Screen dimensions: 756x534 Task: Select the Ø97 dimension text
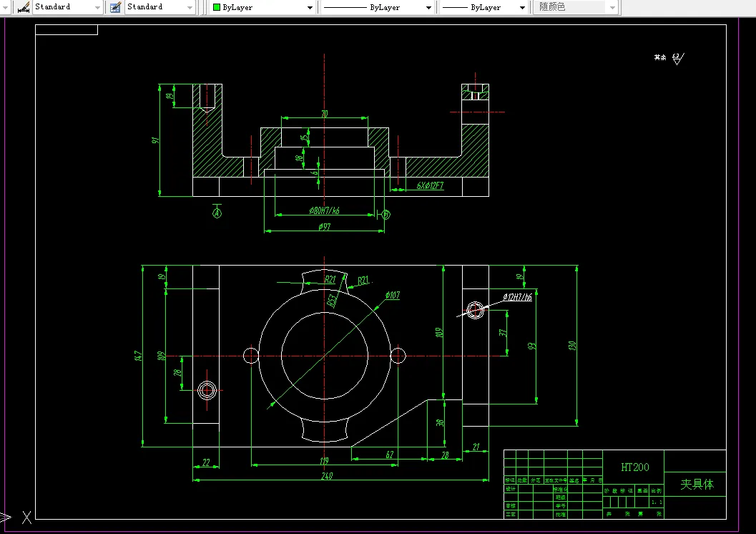tap(325, 227)
